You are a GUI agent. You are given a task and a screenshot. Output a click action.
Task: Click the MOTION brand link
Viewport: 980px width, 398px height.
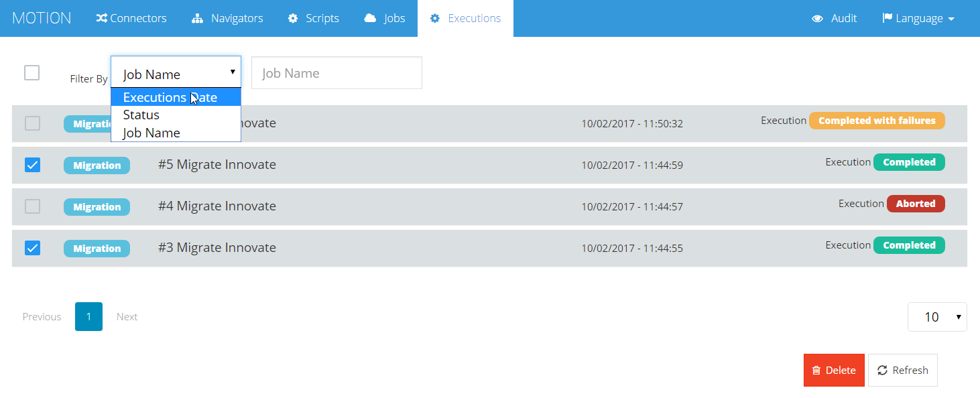point(42,18)
